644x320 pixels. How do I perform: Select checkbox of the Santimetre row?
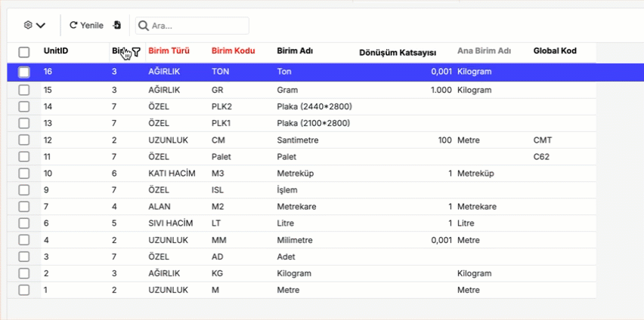[x=24, y=140]
